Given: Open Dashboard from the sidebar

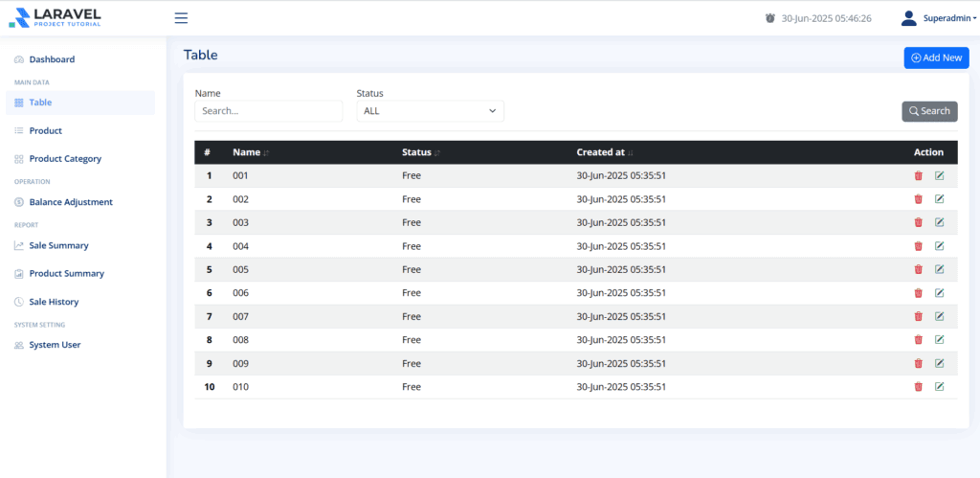Looking at the screenshot, I should (52, 59).
